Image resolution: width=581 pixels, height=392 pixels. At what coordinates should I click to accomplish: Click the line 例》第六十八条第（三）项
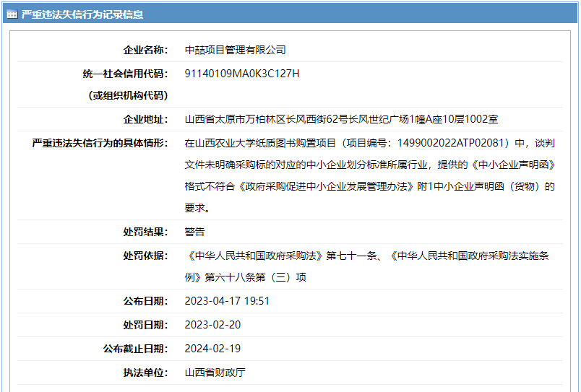245,277
